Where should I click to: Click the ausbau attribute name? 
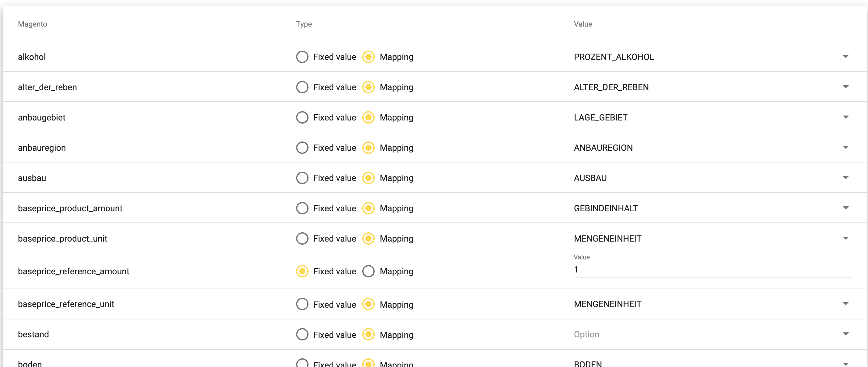pos(32,178)
